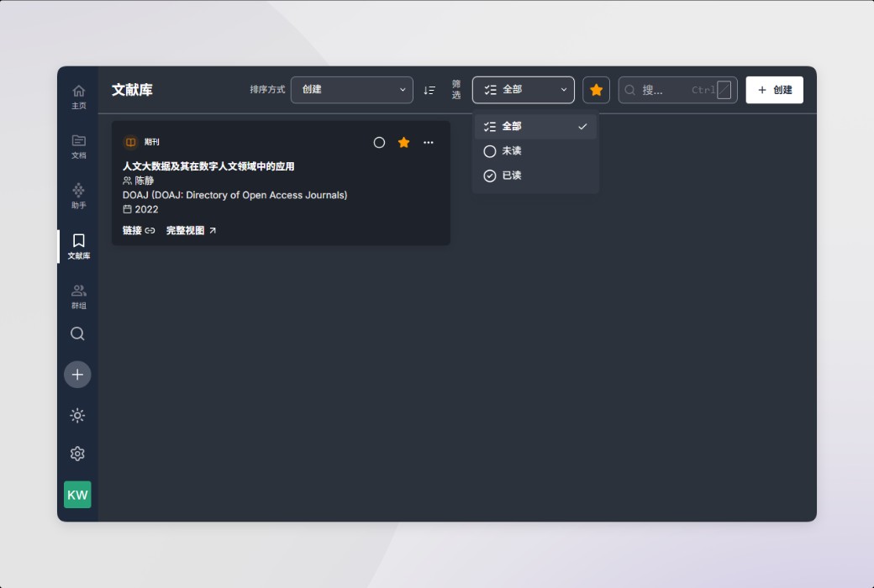
Task: Toggle the light/dark theme sun icon
Action: pyautogui.click(x=77, y=415)
